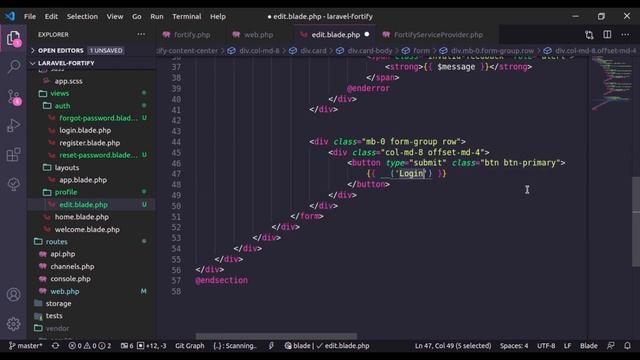Click the VS Code logo icon

(10, 16)
